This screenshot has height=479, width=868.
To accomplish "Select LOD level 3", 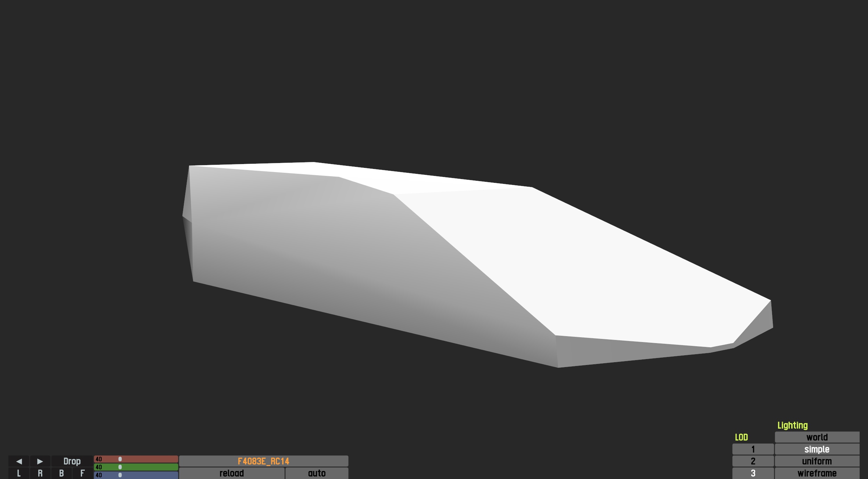I will 753,473.
